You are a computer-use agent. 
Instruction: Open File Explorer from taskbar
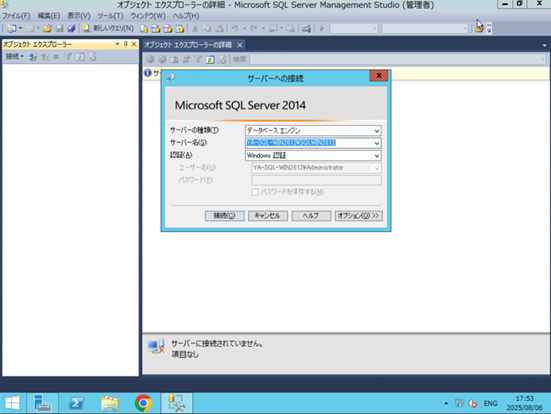coord(110,403)
